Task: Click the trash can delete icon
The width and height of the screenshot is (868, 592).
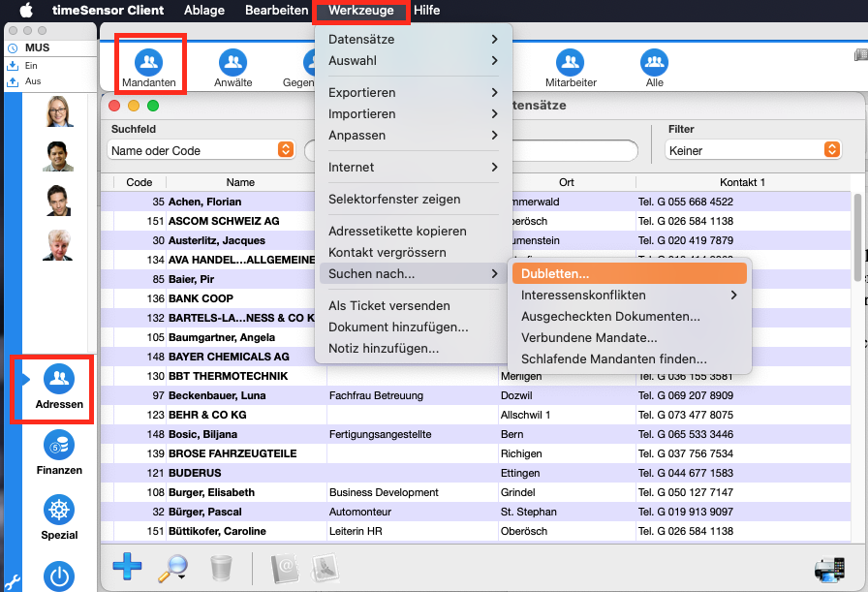Action: click(221, 568)
